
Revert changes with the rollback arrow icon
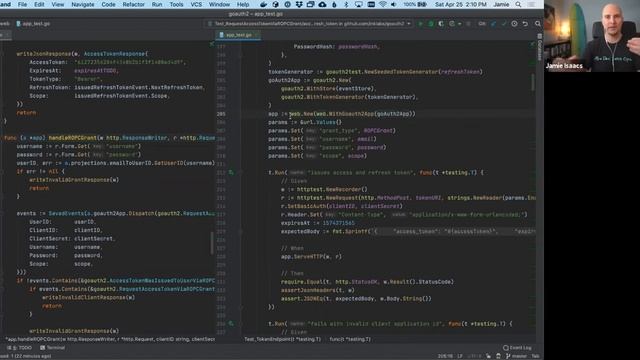525,24
